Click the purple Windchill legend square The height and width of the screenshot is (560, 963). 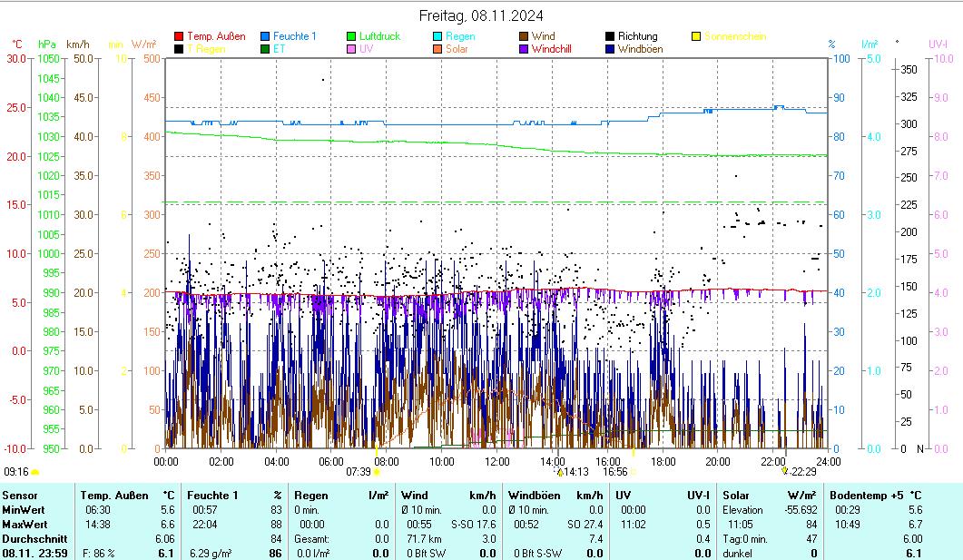click(x=524, y=49)
